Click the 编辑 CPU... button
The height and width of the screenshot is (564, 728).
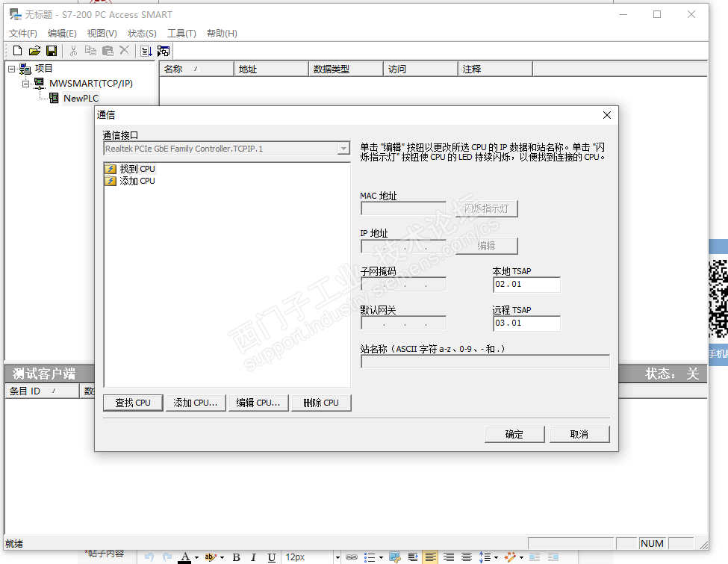coord(258,403)
